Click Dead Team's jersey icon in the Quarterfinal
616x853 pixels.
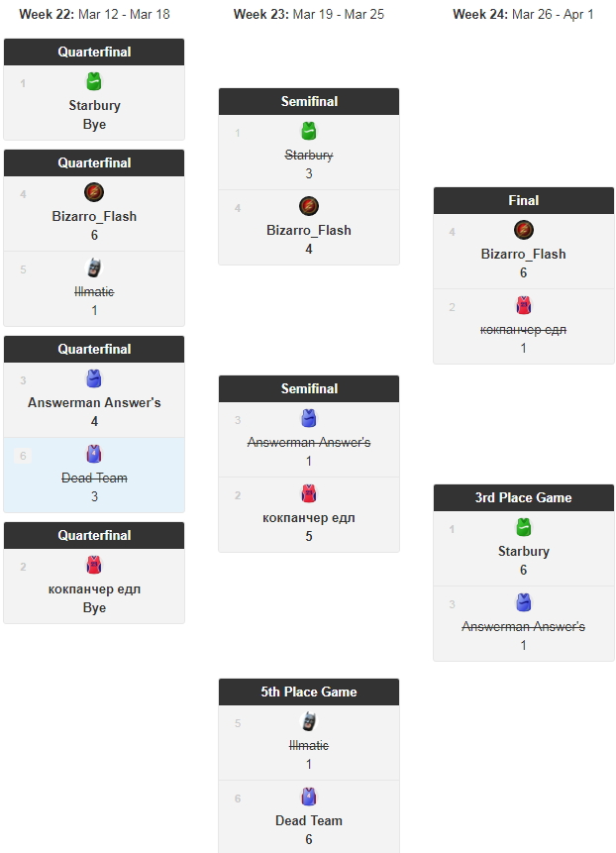tap(94, 455)
